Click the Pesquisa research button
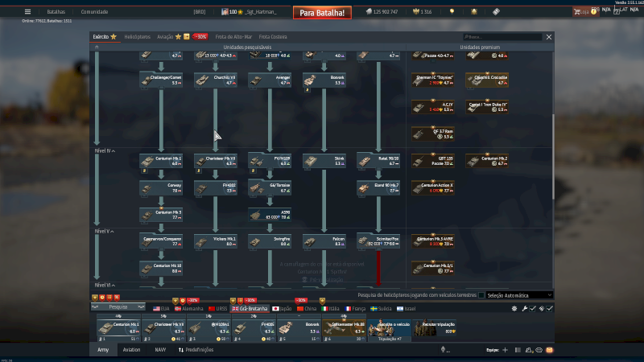Image resolution: width=644 pixels, height=362 pixels. pos(118,307)
